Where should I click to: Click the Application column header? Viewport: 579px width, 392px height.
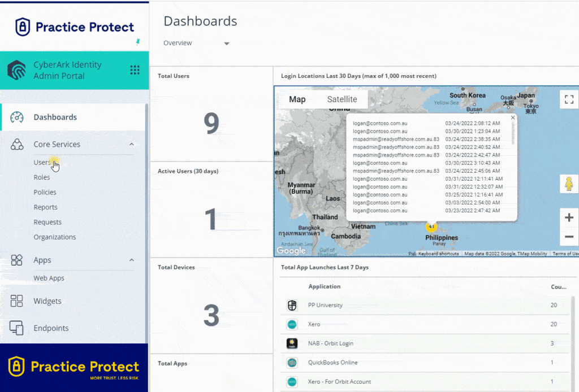[325, 286]
